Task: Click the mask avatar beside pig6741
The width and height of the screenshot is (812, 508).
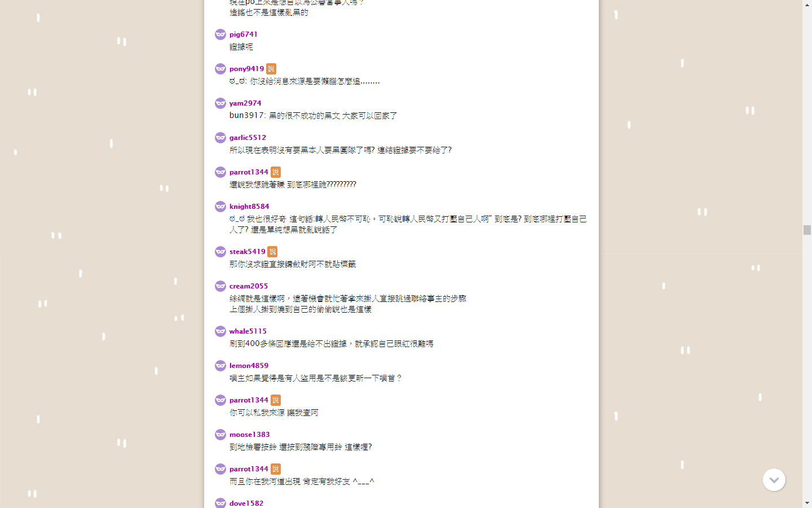Action: click(220, 34)
